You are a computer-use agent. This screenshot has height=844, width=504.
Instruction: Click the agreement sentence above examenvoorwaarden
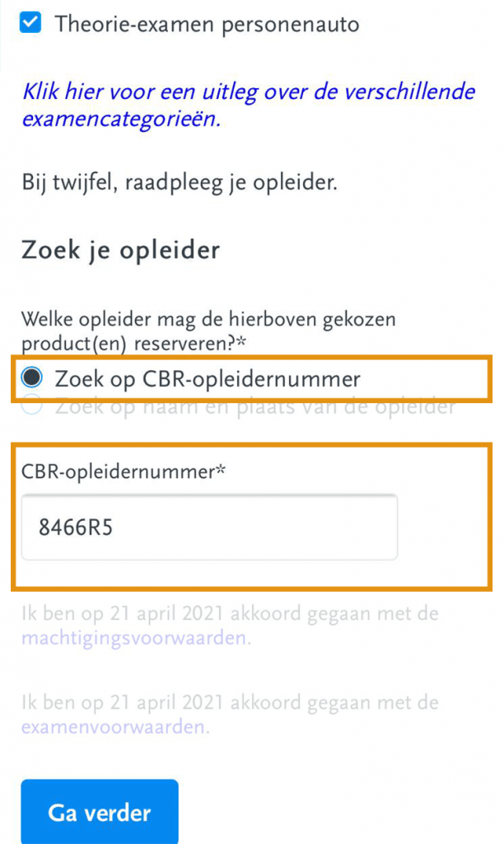coord(230,703)
